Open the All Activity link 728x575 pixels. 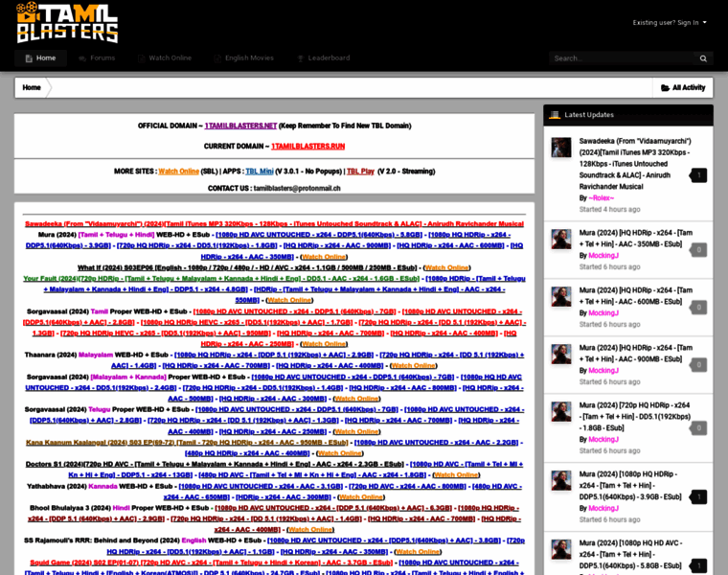click(x=683, y=87)
